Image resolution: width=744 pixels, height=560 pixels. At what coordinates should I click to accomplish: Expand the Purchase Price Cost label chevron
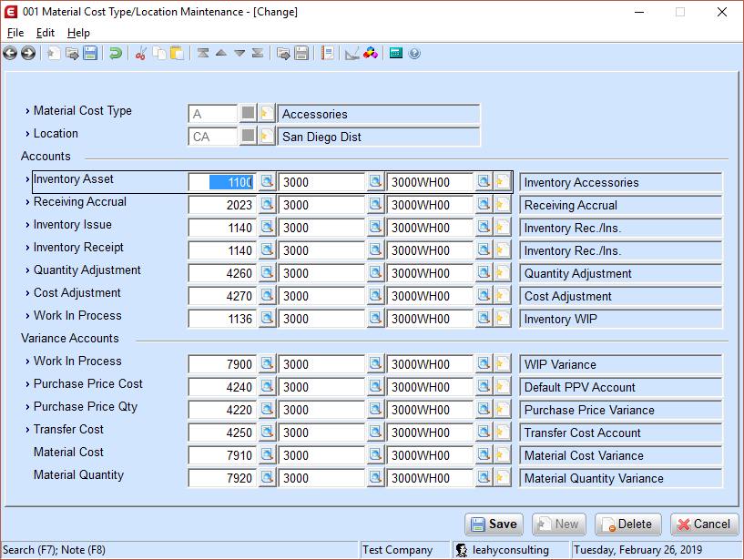(27, 384)
